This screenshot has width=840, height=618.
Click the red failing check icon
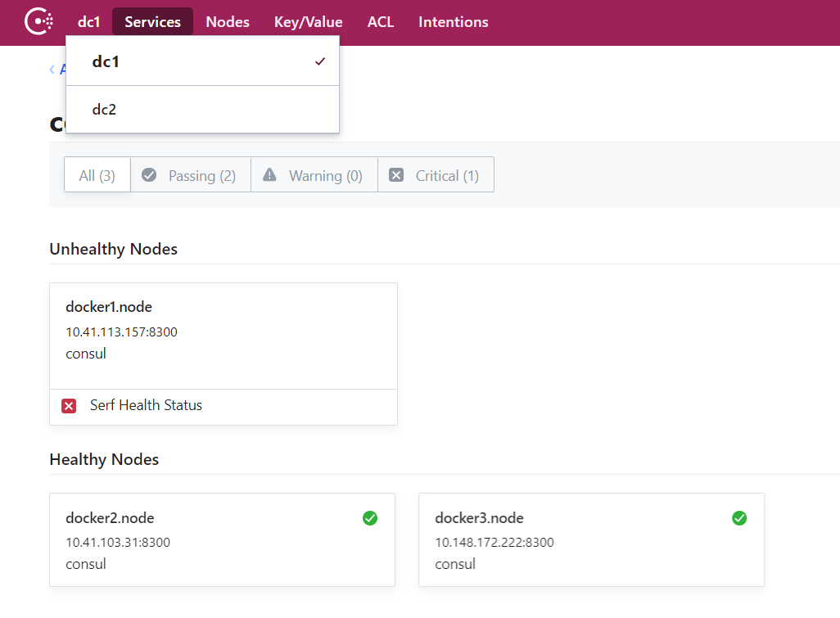coord(69,406)
